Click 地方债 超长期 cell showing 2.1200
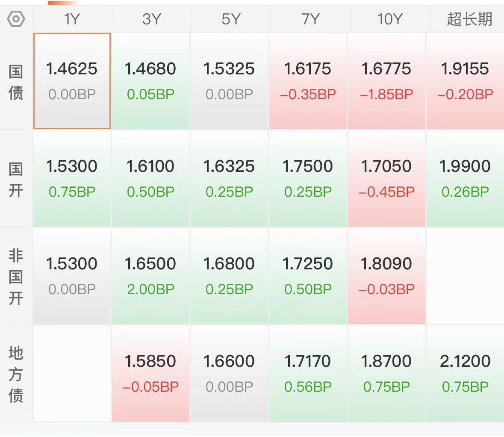Viewport: 504px width, 437px height. (465, 373)
